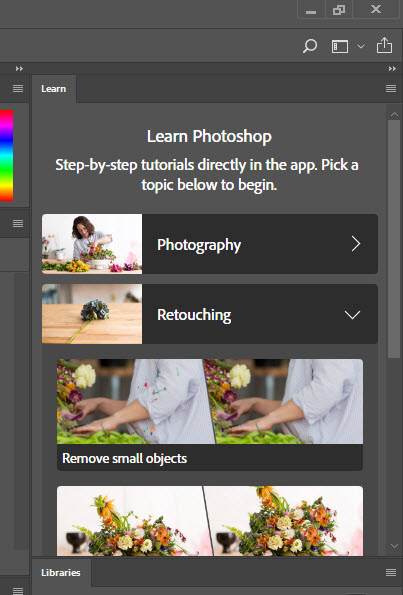Select the Photography tutorial category

coord(210,244)
